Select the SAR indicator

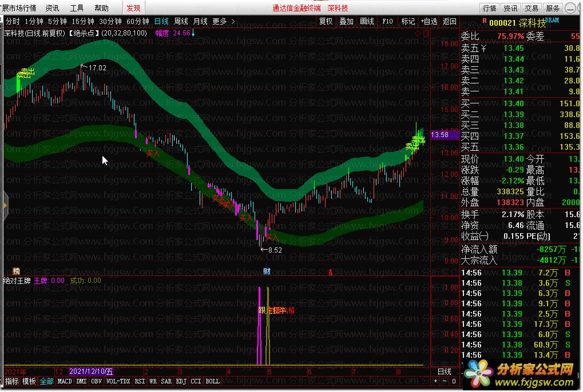pos(166,381)
